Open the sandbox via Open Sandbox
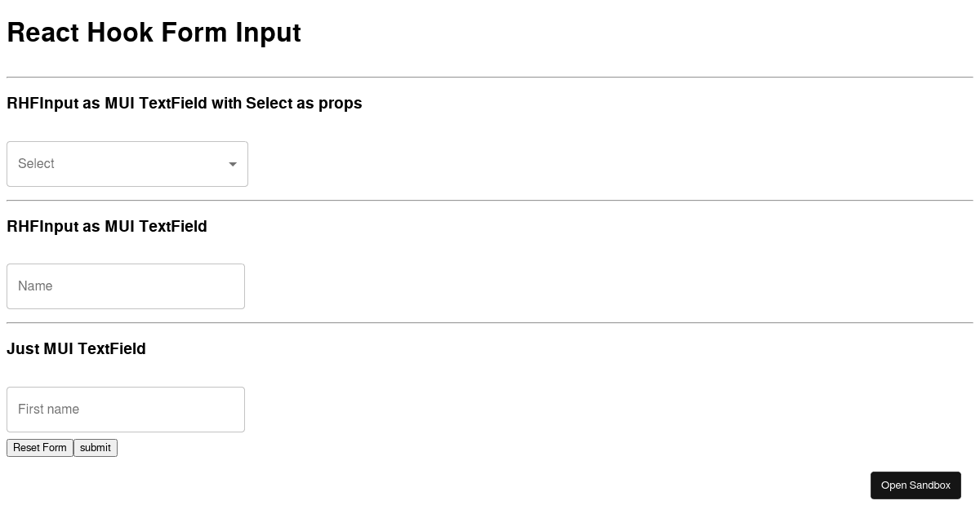This screenshot has width=980, height=514. pyautogui.click(x=915, y=485)
